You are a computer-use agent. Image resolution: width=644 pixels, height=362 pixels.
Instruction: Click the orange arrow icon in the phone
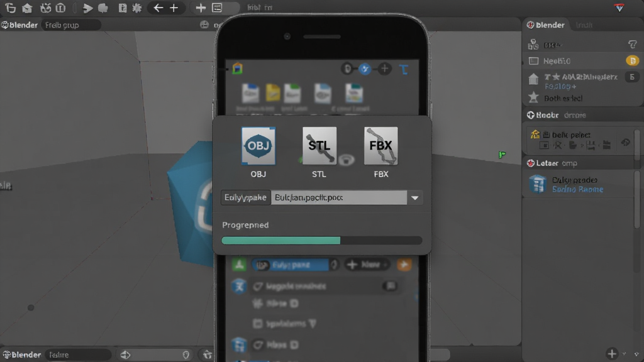(x=404, y=265)
